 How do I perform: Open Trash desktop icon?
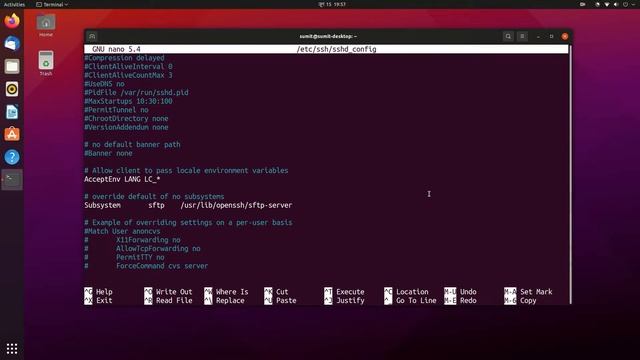(46, 63)
